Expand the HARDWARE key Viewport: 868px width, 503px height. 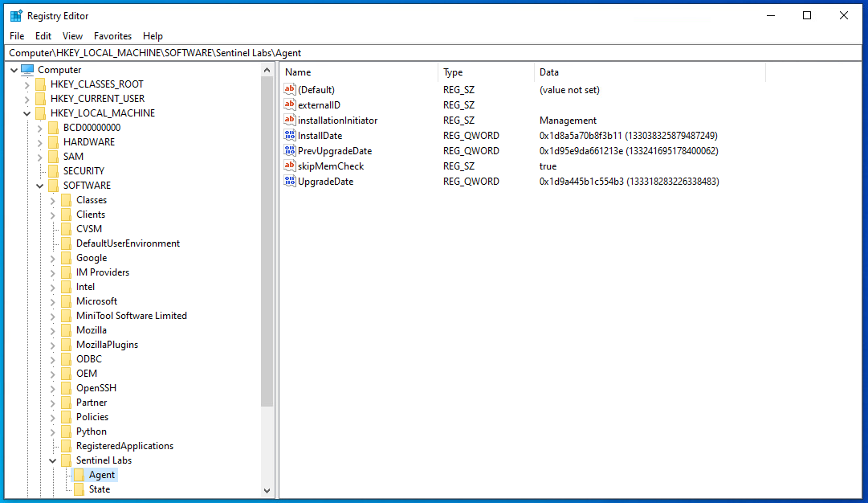(40, 142)
